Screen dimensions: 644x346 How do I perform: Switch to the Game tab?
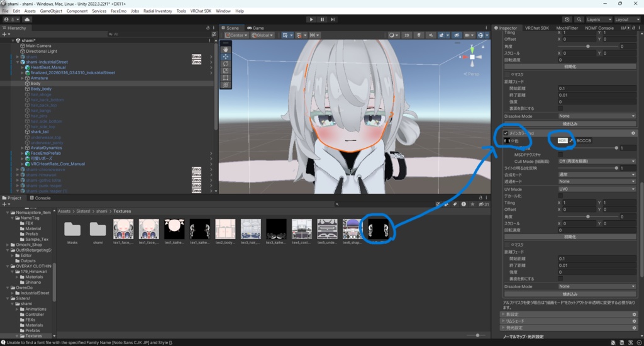(255, 28)
